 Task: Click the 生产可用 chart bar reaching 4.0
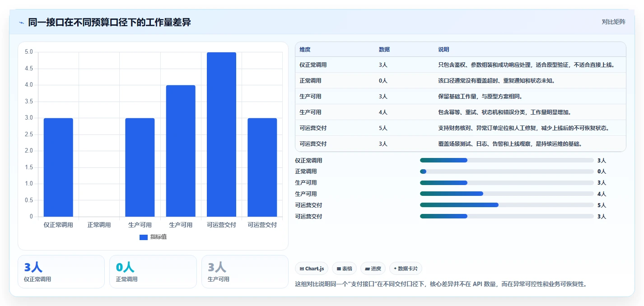click(x=181, y=151)
